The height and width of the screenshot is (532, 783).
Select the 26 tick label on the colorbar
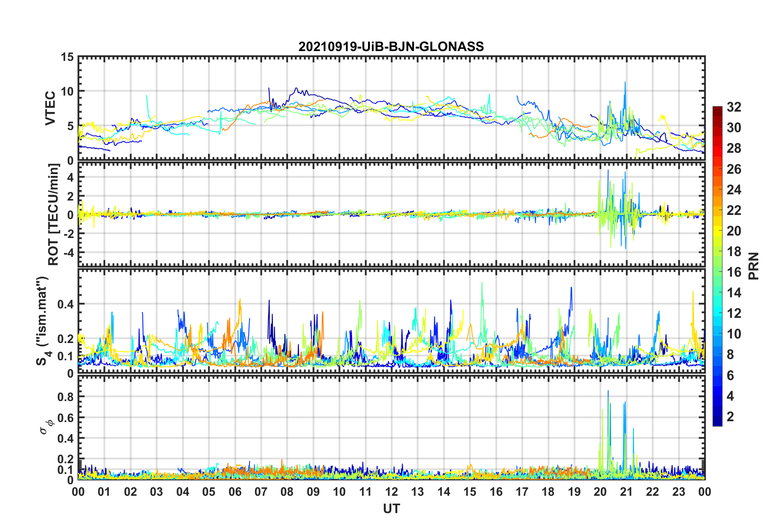coord(734,169)
